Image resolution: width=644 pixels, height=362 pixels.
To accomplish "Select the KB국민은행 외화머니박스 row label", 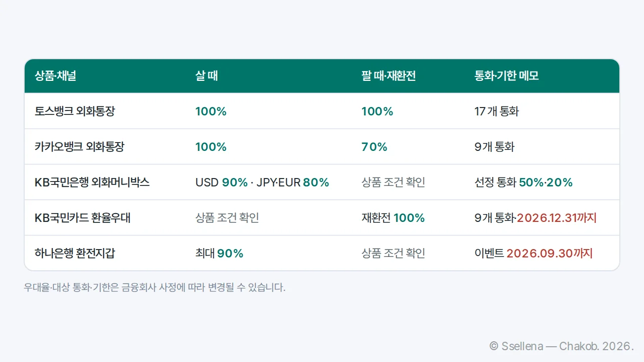I will pos(92,182).
